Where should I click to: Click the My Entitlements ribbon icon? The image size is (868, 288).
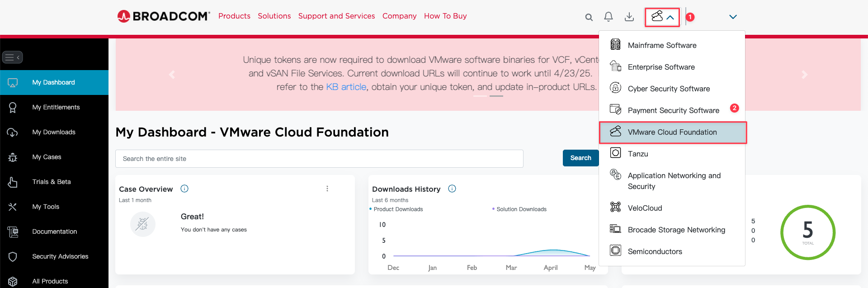[13, 108]
